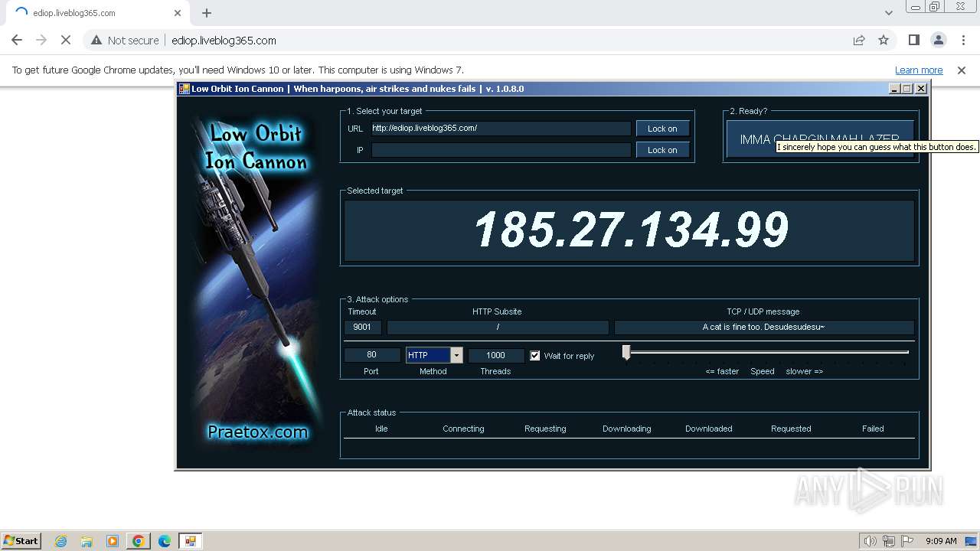Viewport: 980px width, 551px height.
Task: Click the browser forward arrow
Action: coord(41,40)
